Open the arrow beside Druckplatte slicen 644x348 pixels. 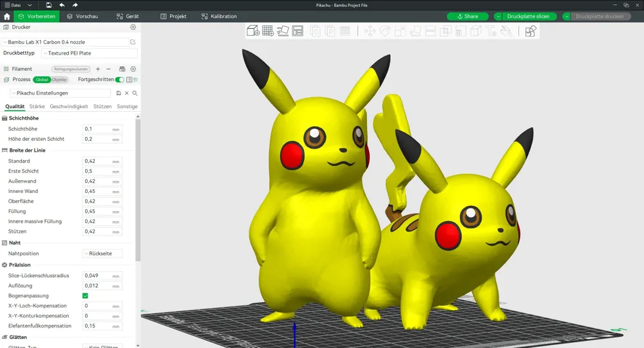point(498,17)
